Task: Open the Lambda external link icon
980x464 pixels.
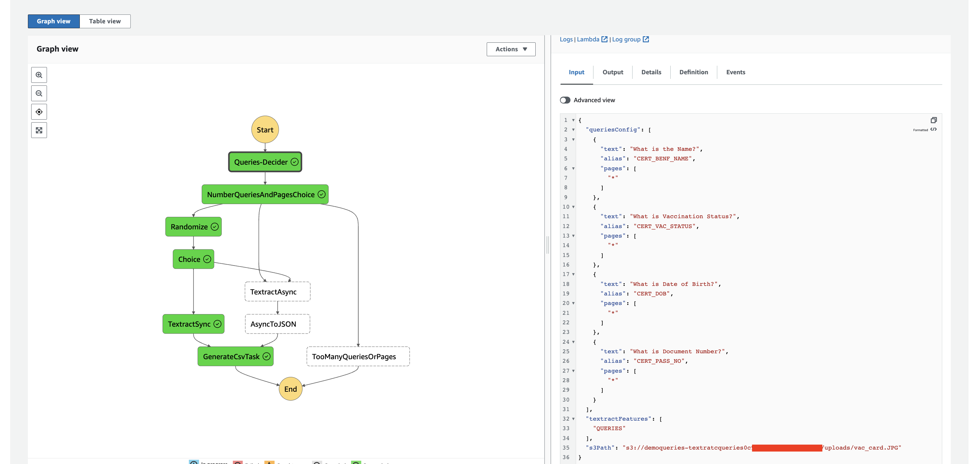Action: [604, 39]
